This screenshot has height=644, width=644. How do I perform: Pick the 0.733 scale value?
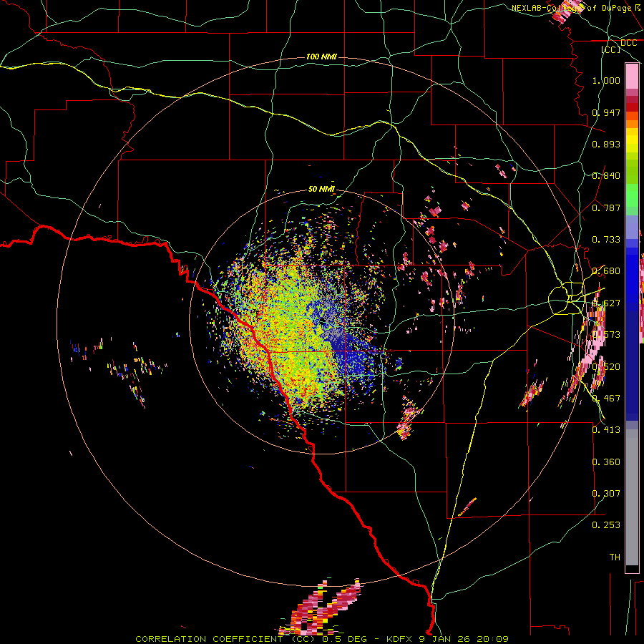click(606, 240)
